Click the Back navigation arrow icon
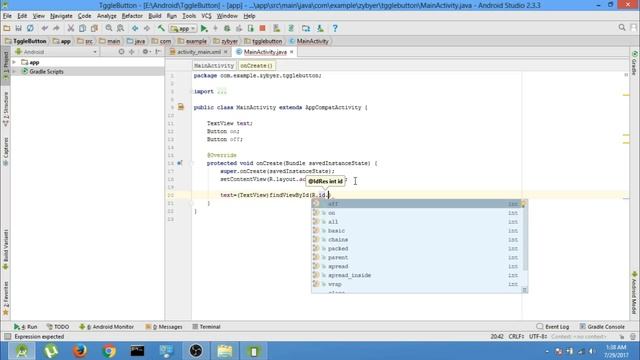640x360 pixels. click(x=135, y=28)
